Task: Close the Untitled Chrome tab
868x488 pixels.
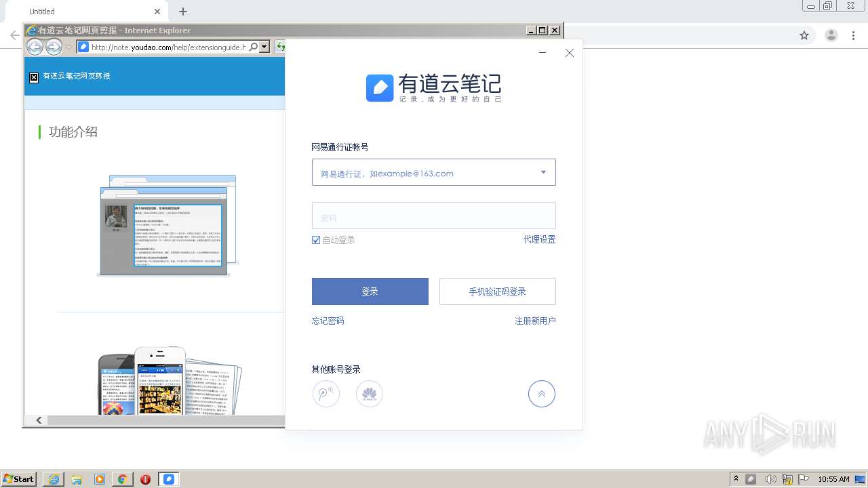Action: [x=157, y=12]
